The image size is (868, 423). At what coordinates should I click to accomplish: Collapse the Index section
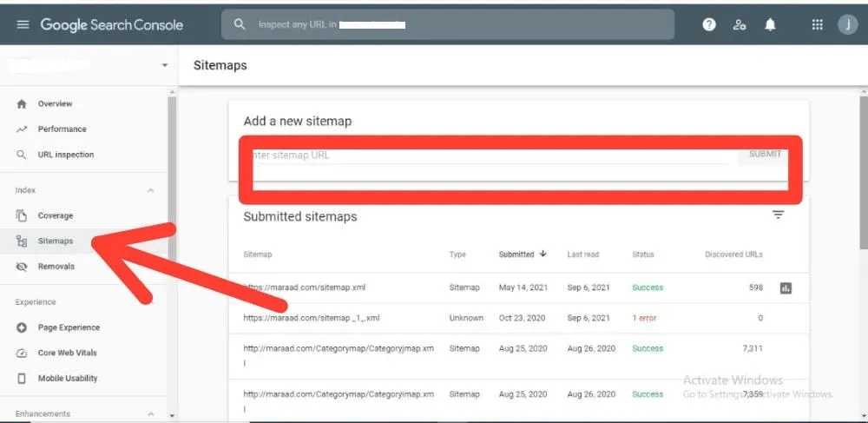click(x=150, y=190)
